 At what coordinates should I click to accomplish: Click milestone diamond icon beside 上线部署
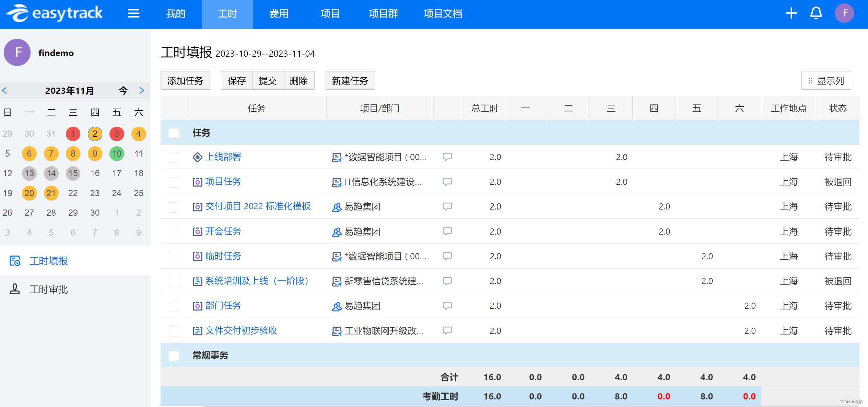tap(198, 157)
